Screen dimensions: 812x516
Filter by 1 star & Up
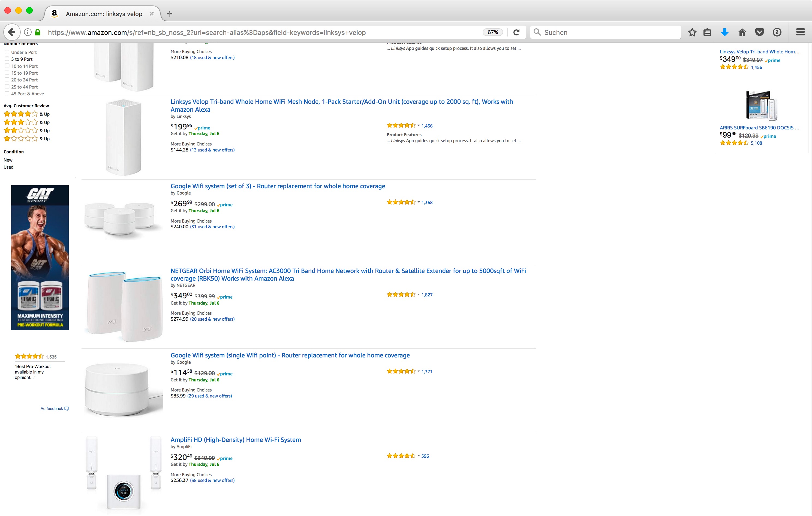pos(27,138)
